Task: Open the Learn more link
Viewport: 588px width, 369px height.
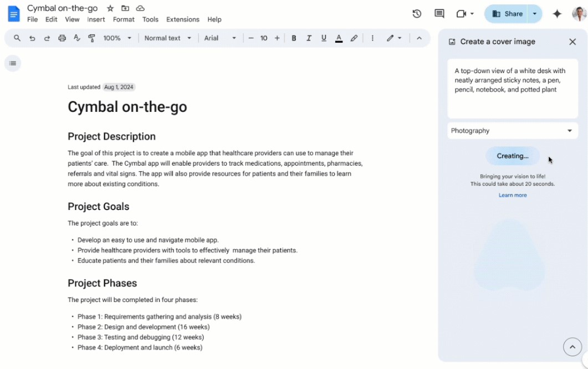Action: pos(512,195)
